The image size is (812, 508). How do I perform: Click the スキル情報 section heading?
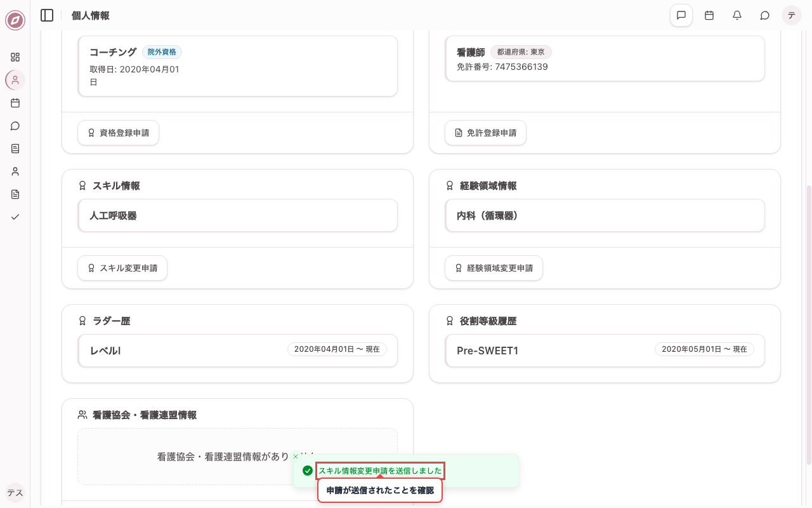click(116, 186)
